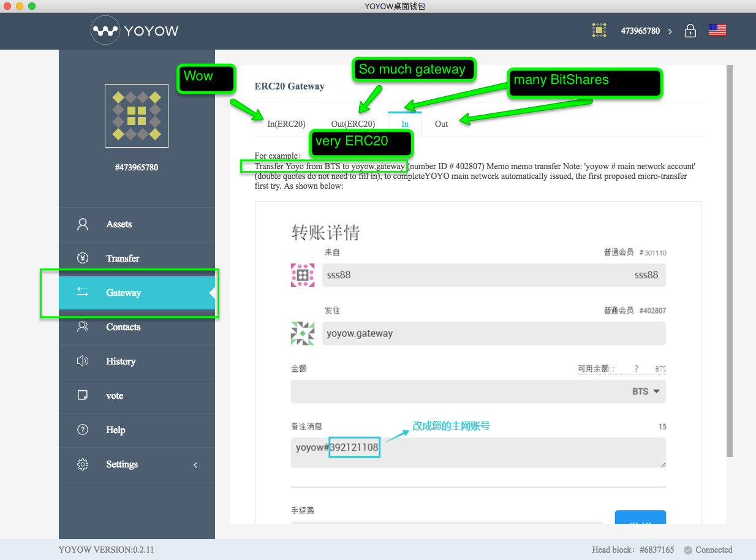Open the Contacts icon in sidebar
This screenshot has height=560, width=756.
[83, 327]
